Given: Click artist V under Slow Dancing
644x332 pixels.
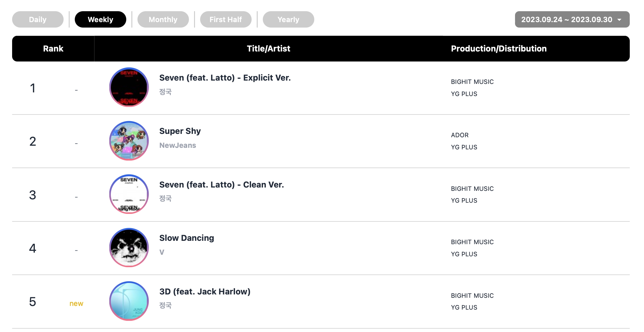Looking at the screenshot, I should [162, 252].
